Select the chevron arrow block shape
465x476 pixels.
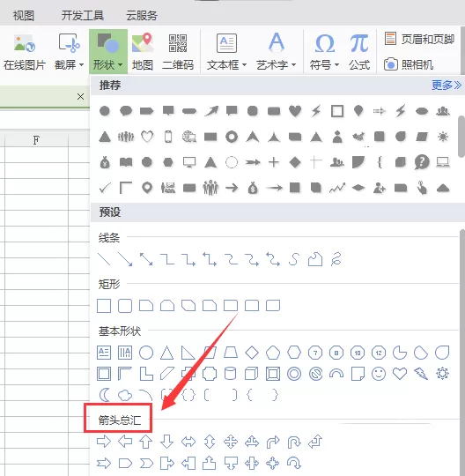[x=146, y=464]
